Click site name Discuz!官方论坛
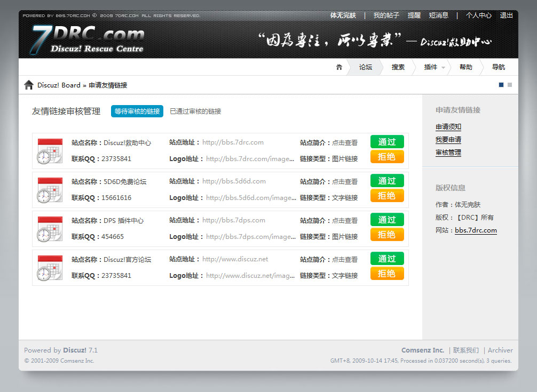This screenshot has height=392, width=537. click(128, 260)
